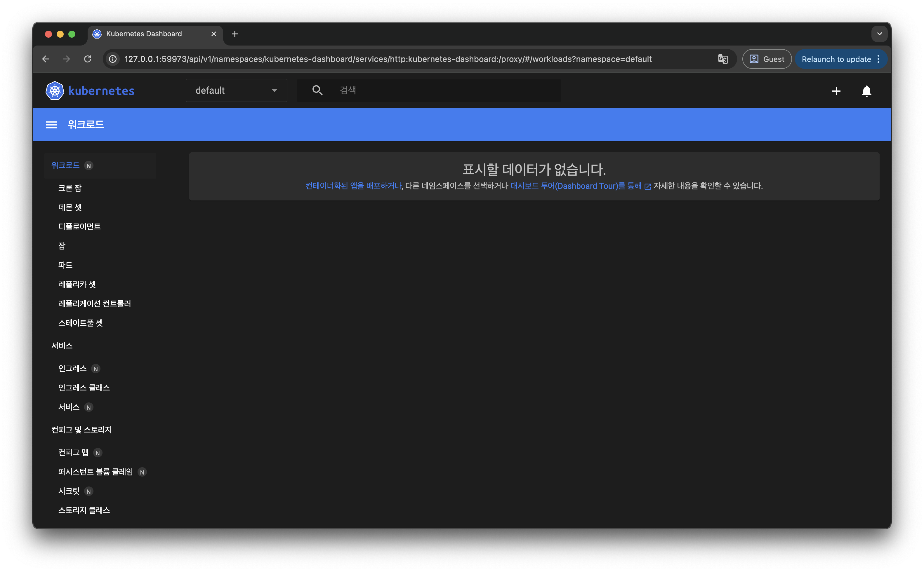Click the search magnifier icon
This screenshot has width=924, height=572.
[317, 90]
